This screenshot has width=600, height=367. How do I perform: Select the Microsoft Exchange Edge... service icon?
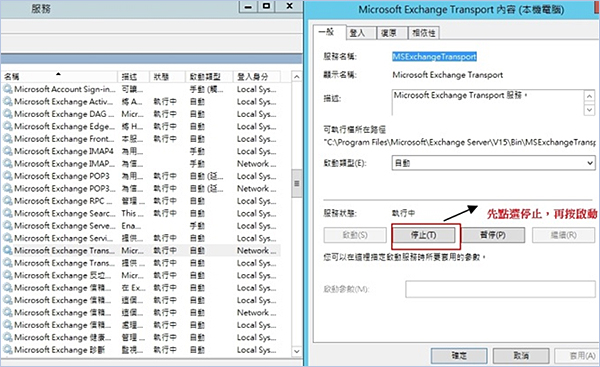8,126
